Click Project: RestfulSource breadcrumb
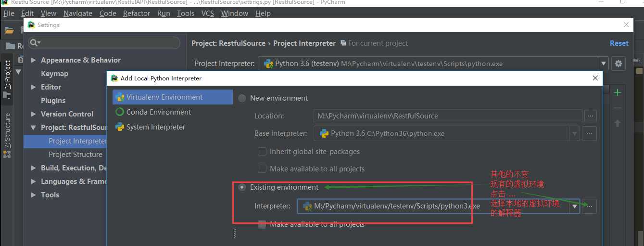Viewport: 644px width, 246px height. click(228, 43)
